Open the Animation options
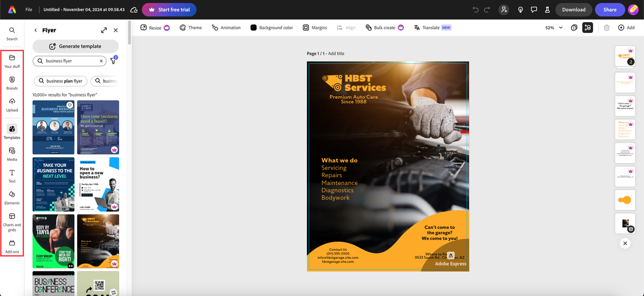The height and width of the screenshot is (296, 644). tap(226, 28)
